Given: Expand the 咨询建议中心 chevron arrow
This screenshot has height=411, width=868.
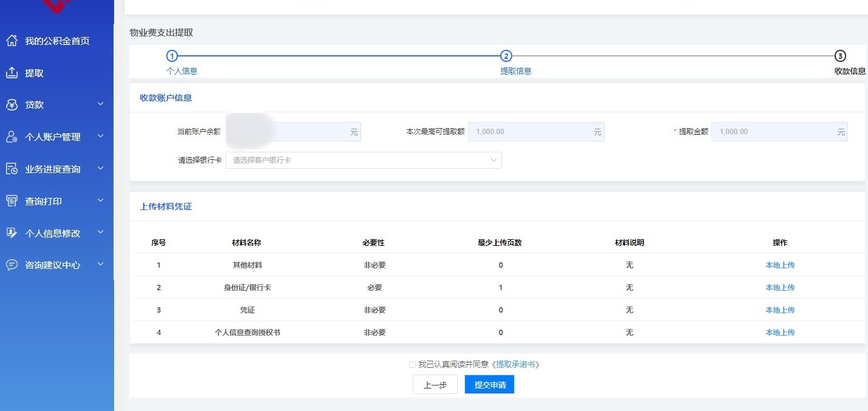Looking at the screenshot, I should [x=101, y=265].
